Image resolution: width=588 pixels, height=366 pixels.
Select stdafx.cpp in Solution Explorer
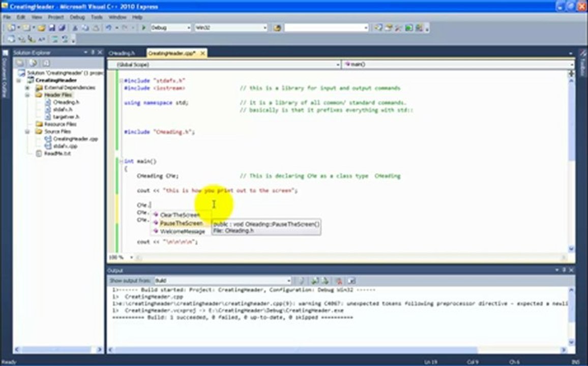coord(65,146)
